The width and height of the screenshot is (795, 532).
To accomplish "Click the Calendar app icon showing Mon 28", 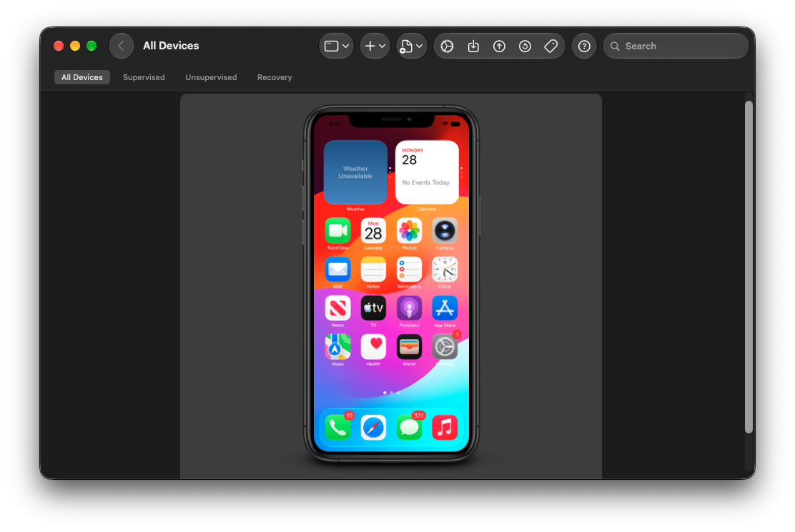I will 373,231.
